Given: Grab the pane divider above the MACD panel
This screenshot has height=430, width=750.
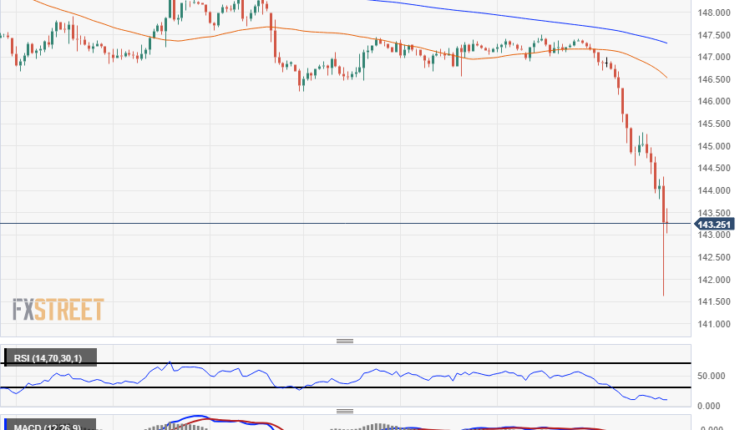Looking at the screenshot, I should pyautogui.click(x=345, y=411).
